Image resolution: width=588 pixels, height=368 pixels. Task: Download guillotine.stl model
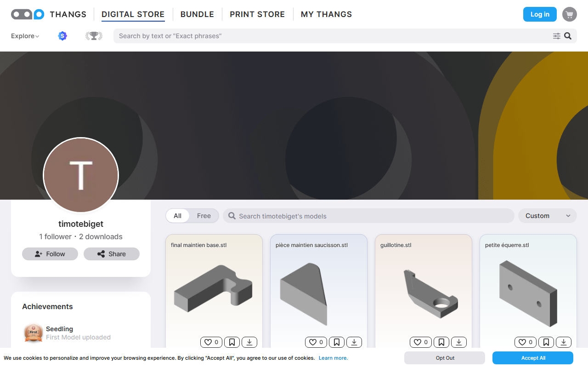[459, 342]
